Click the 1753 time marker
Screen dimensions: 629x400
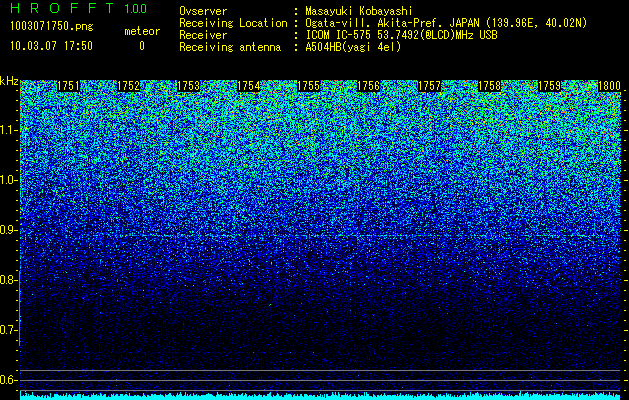[x=189, y=86]
